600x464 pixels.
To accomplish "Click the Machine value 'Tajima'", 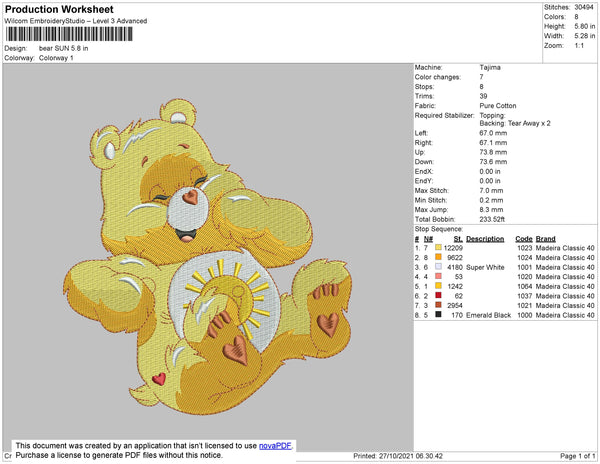I will coord(490,67).
